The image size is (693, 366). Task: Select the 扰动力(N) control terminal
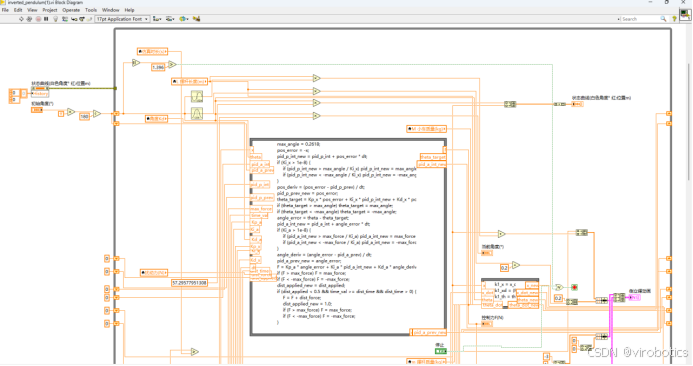pos(154,273)
